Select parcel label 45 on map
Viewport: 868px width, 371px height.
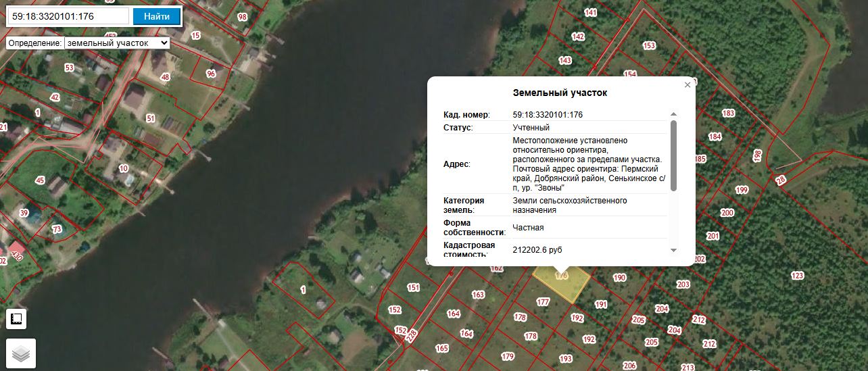pos(40,180)
